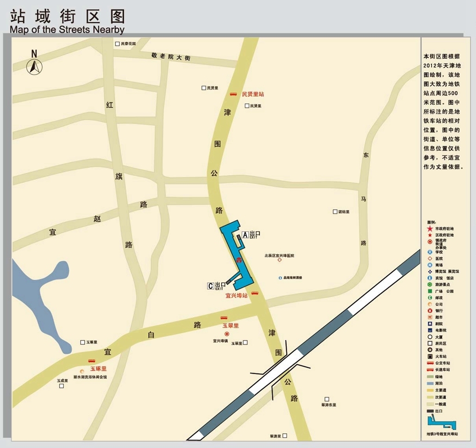Click the 民贤里站 bus stop icon
Viewport: 476px width, 448px height.
click(233, 94)
